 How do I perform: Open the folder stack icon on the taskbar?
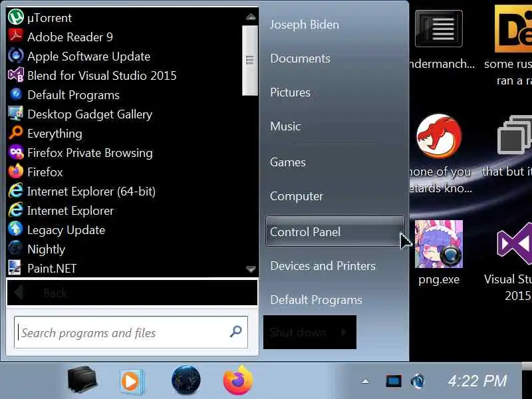tap(82, 379)
